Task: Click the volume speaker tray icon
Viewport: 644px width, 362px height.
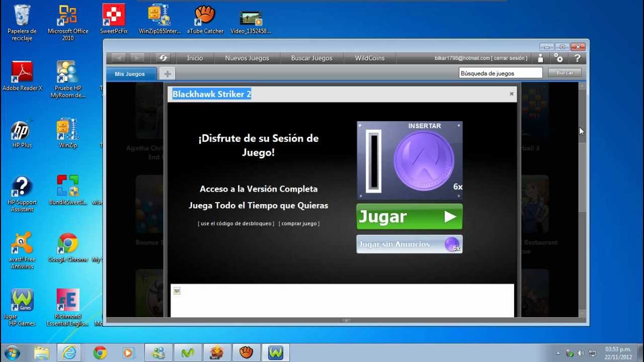Action: pyautogui.click(x=581, y=353)
